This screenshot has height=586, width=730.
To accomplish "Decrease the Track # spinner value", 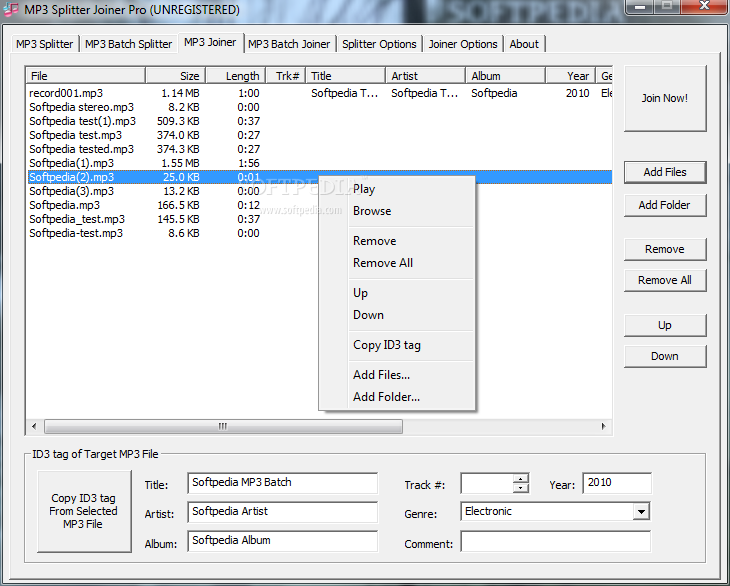I will click(x=520, y=488).
